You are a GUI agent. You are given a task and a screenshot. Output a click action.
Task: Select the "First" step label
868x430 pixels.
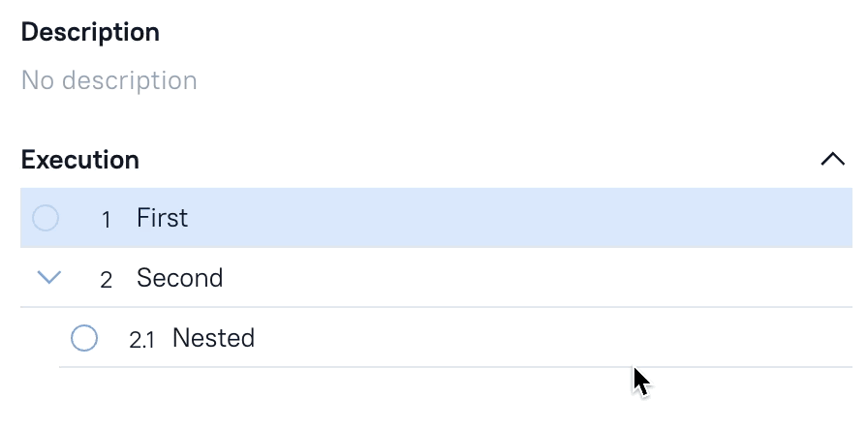[x=162, y=218]
